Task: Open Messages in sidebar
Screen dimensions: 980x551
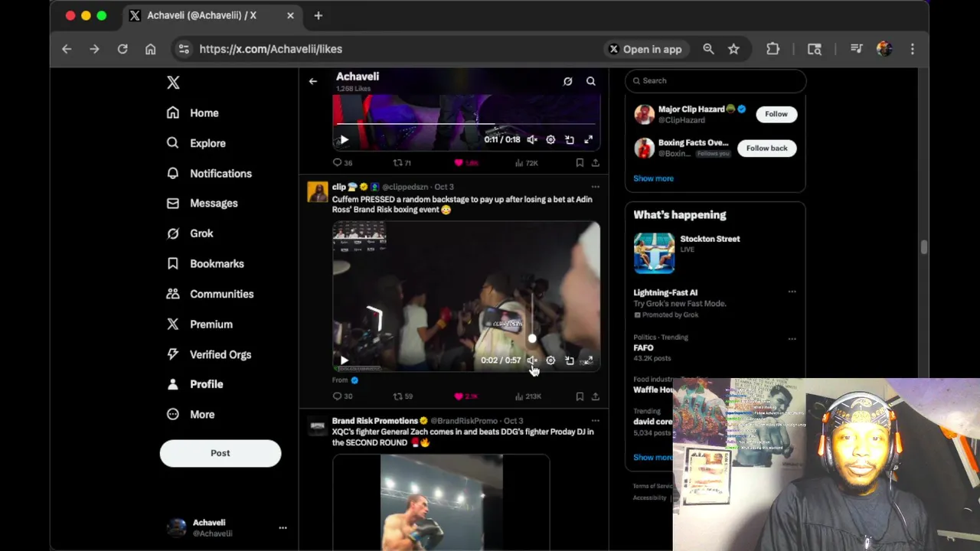Action: [x=202, y=204]
